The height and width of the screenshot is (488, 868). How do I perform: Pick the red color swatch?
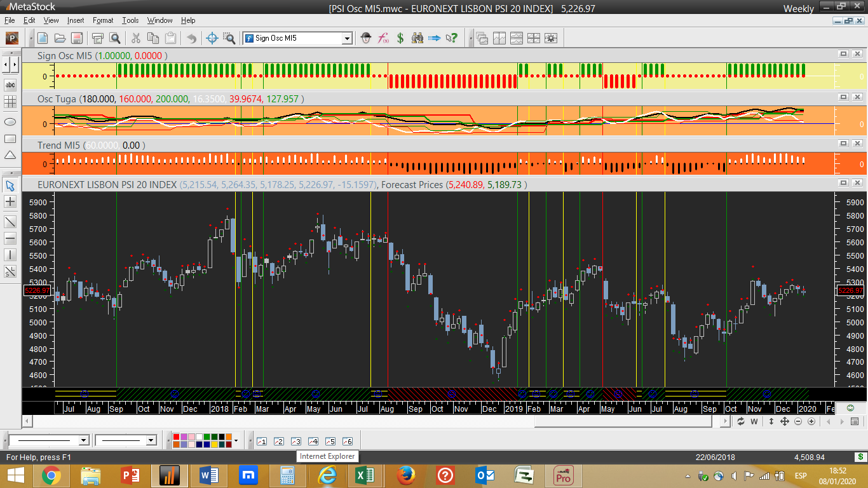click(x=176, y=437)
